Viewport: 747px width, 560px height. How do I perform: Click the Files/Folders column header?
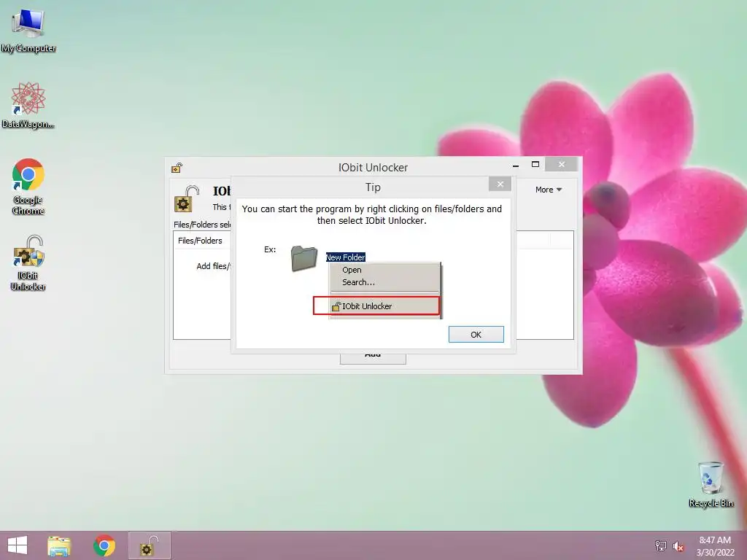point(200,241)
